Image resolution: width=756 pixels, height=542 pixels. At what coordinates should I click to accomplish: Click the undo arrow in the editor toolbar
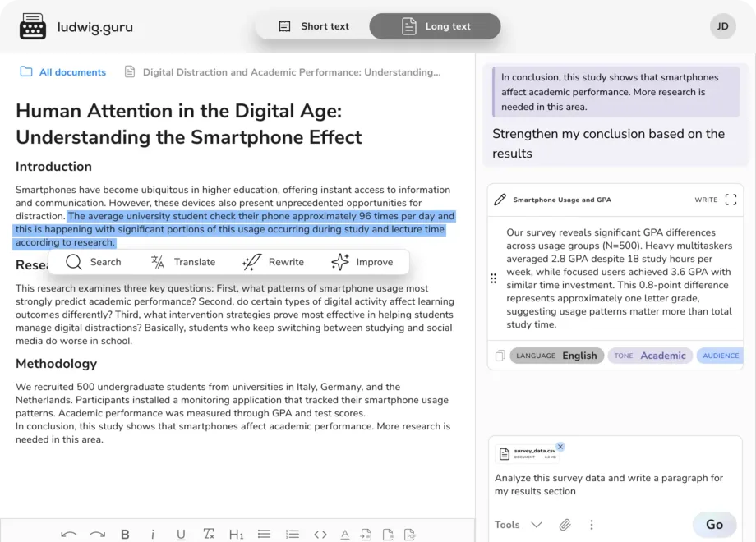(x=69, y=534)
